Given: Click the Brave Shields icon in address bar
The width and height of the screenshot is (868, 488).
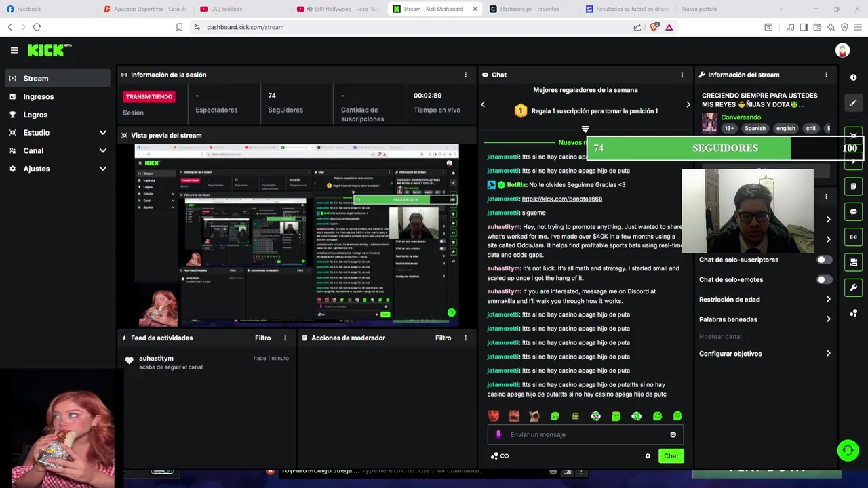Looking at the screenshot, I should (x=654, y=27).
